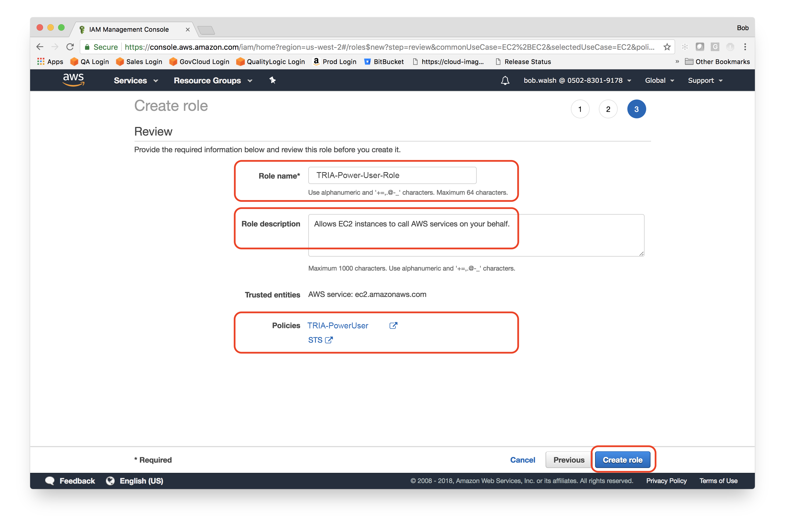Open the Support dropdown menu
Screen dimensions: 785x532
pyautogui.click(x=705, y=80)
